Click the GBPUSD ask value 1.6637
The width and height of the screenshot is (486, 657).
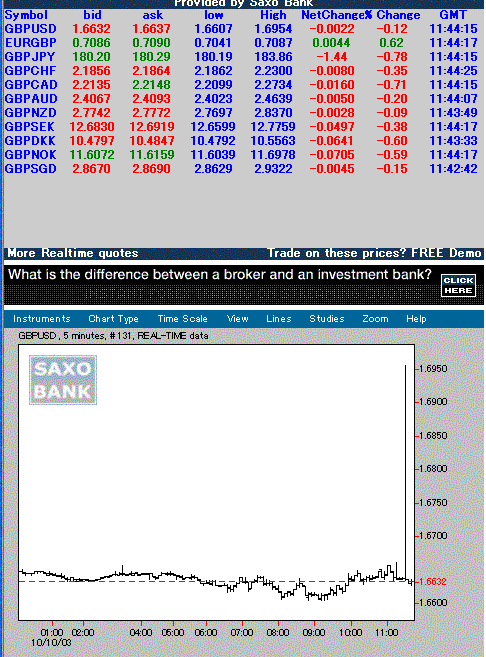click(x=151, y=29)
